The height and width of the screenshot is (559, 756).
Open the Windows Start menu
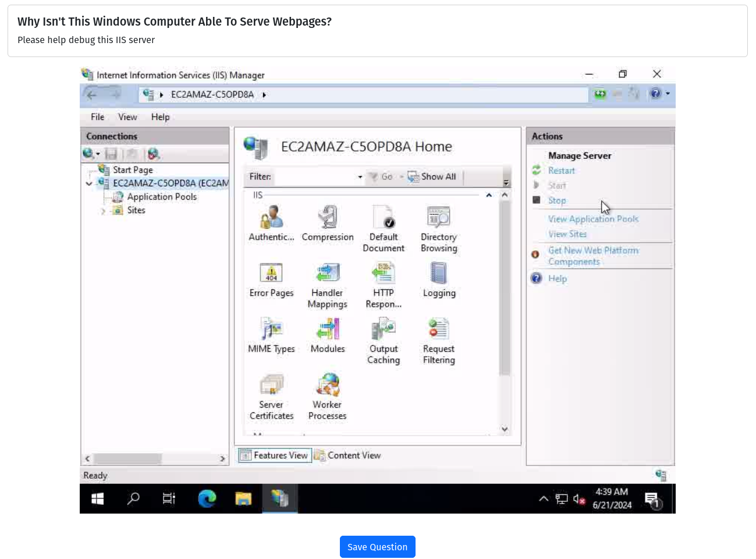pos(97,498)
